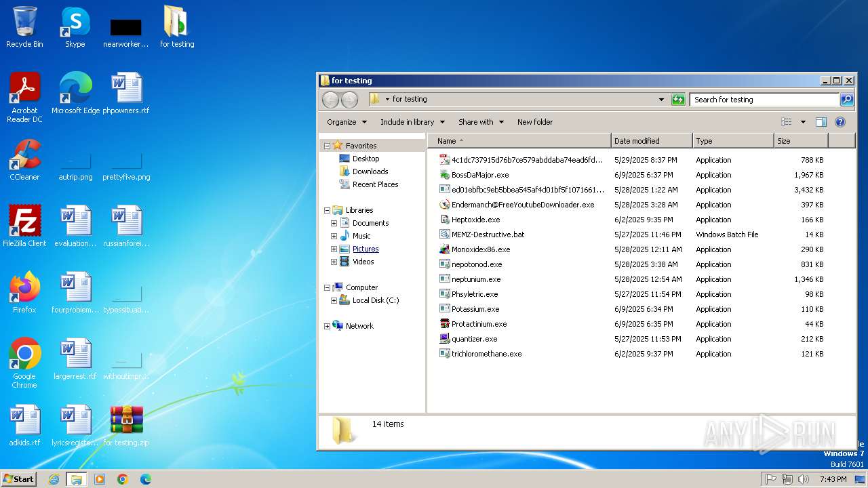868x488 pixels.
Task: Collapse the Favorites tree section
Action: point(327,146)
